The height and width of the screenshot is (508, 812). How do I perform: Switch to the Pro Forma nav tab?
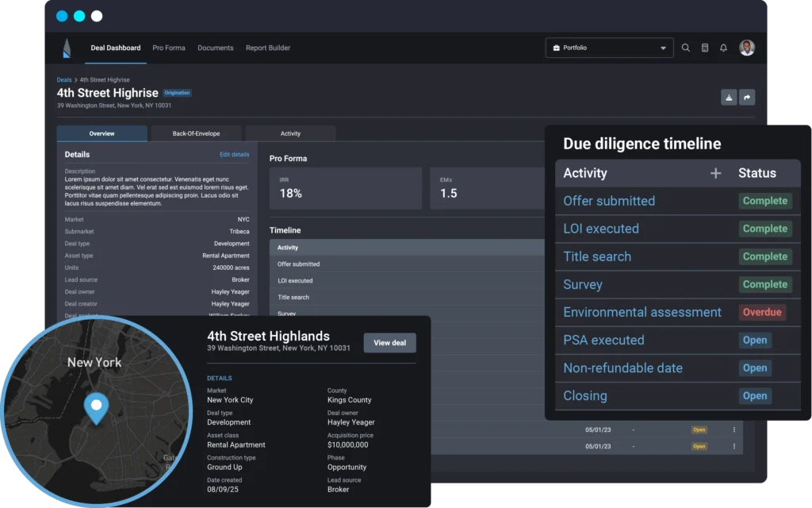[169, 48]
